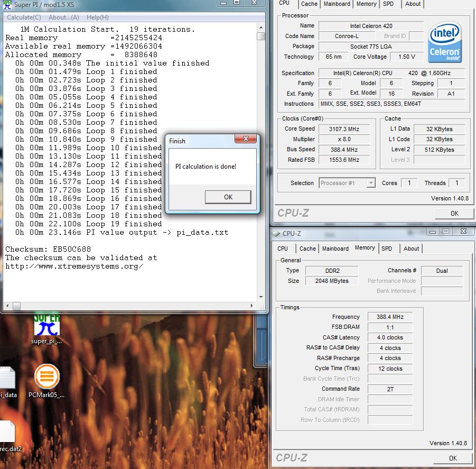Open the Help(H) menu in Super PI
Image resolution: width=476 pixels, height=469 pixels.
pos(97,17)
